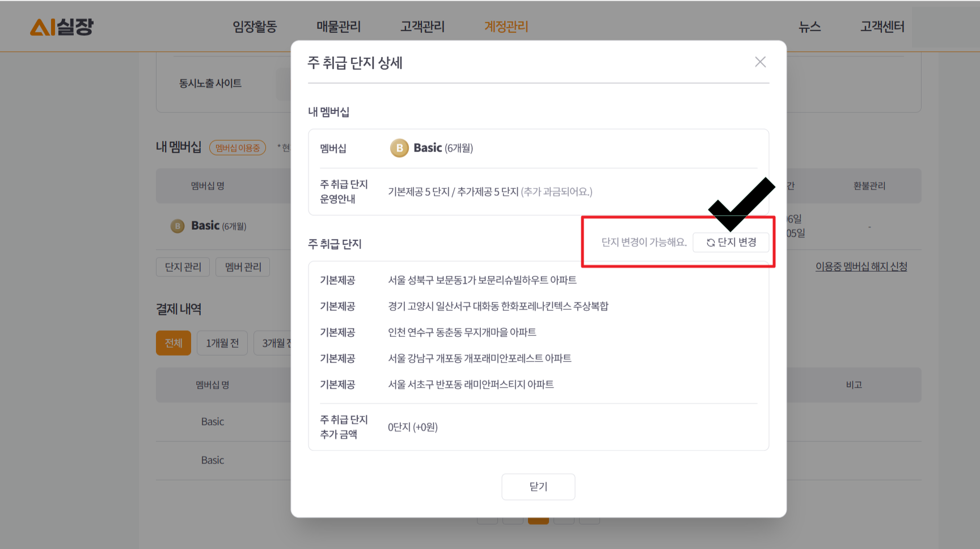Open the 뉴스 menu
The image size is (980, 549).
(810, 27)
